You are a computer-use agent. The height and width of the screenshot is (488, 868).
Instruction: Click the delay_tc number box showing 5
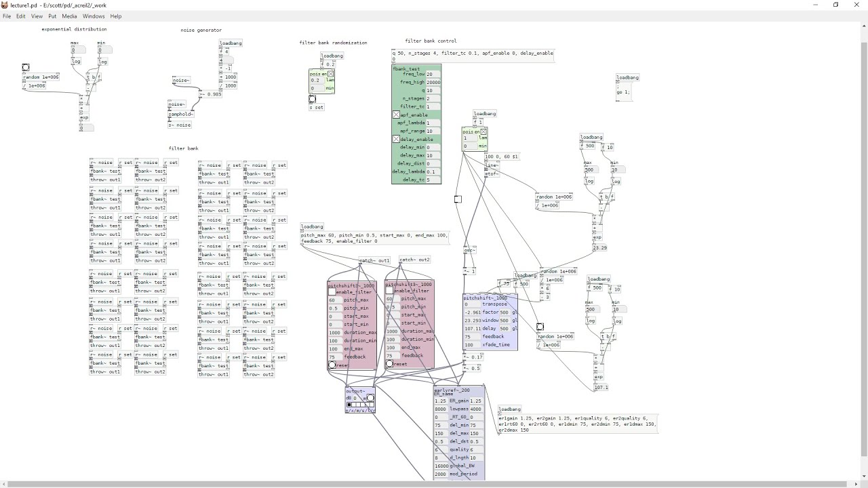[x=433, y=180]
